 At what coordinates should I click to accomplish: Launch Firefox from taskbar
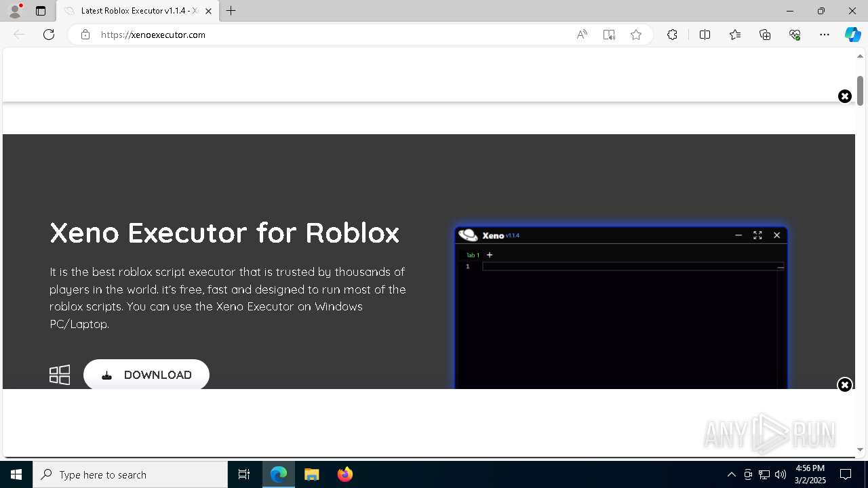[344, 474]
